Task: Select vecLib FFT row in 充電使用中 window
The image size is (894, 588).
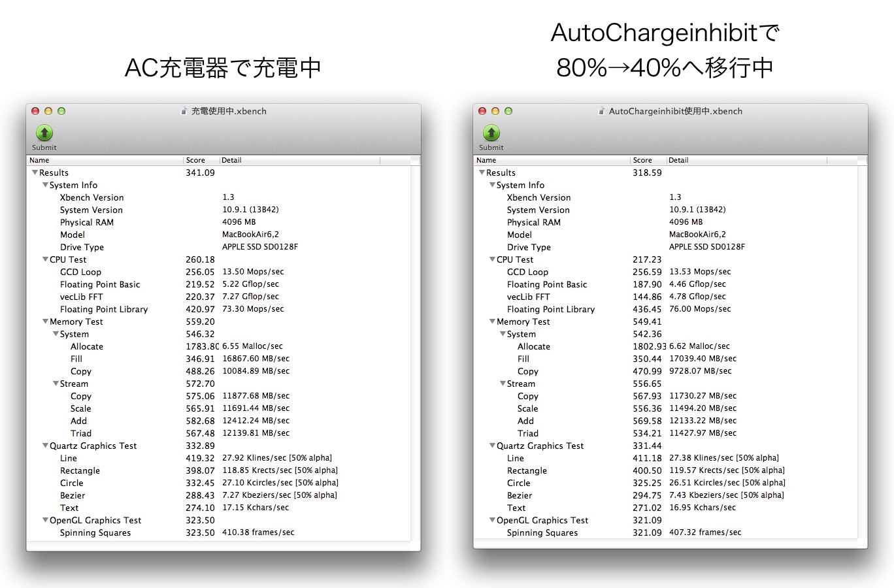Action: click(219, 297)
